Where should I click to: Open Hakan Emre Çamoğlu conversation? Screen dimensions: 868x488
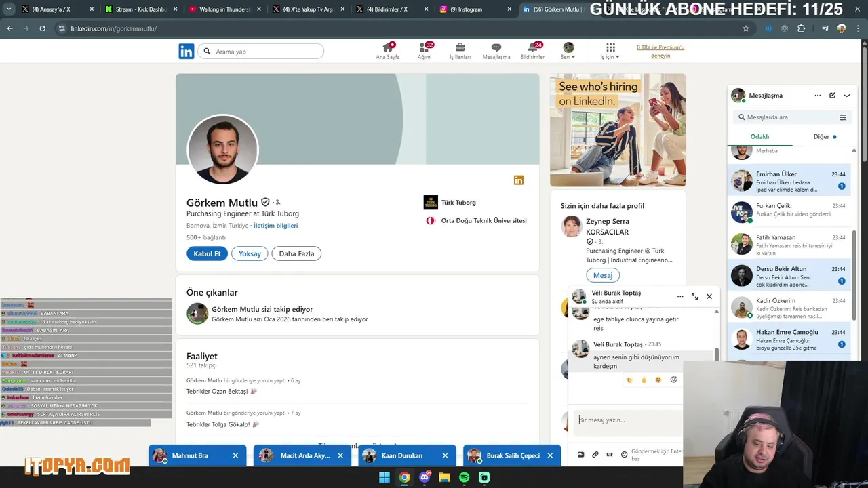coord(789,339)
